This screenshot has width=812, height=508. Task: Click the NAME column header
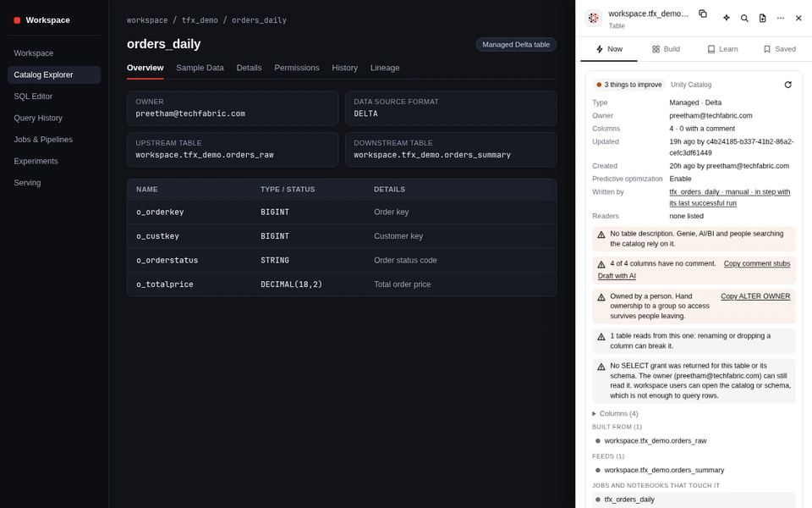[x=147, y=190]
